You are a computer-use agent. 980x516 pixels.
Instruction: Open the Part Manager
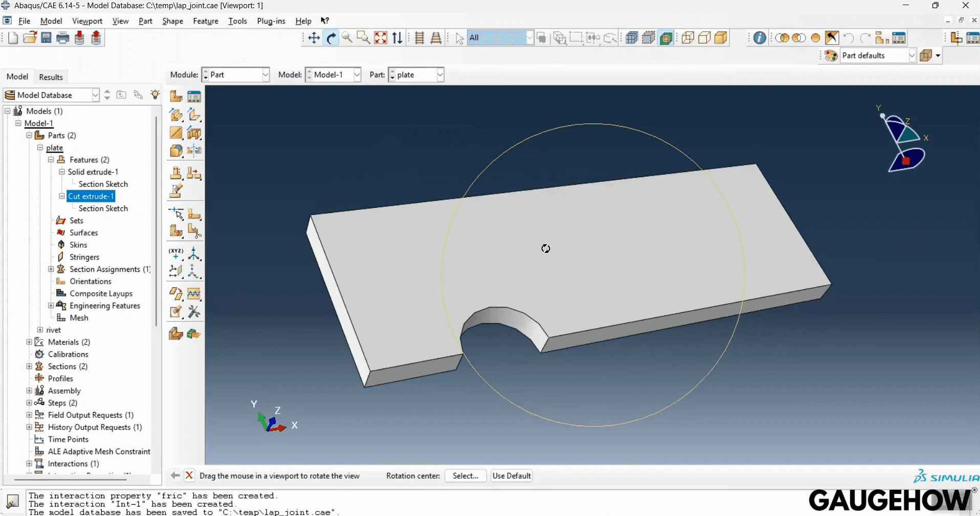[194, 96]
